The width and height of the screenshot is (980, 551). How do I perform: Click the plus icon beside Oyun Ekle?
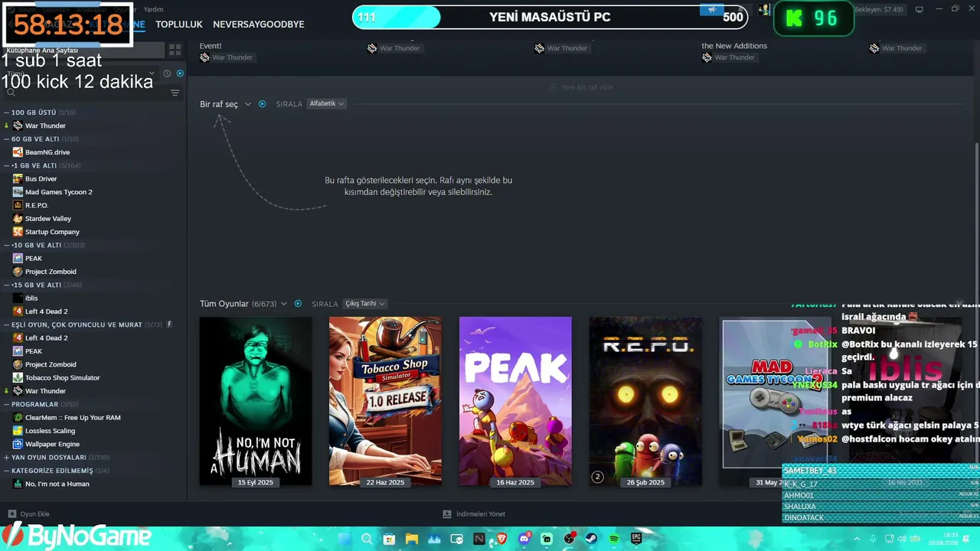[x=11, y=514]
